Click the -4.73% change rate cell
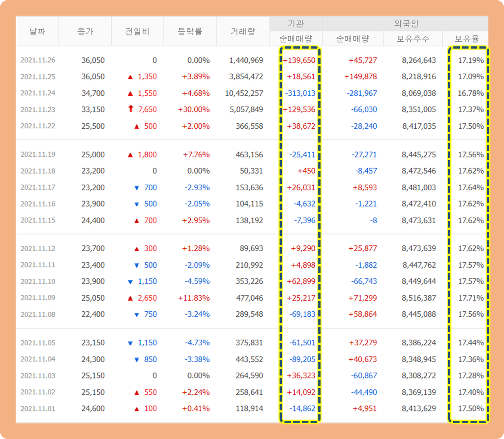504x439 pixels. (197, 343)
